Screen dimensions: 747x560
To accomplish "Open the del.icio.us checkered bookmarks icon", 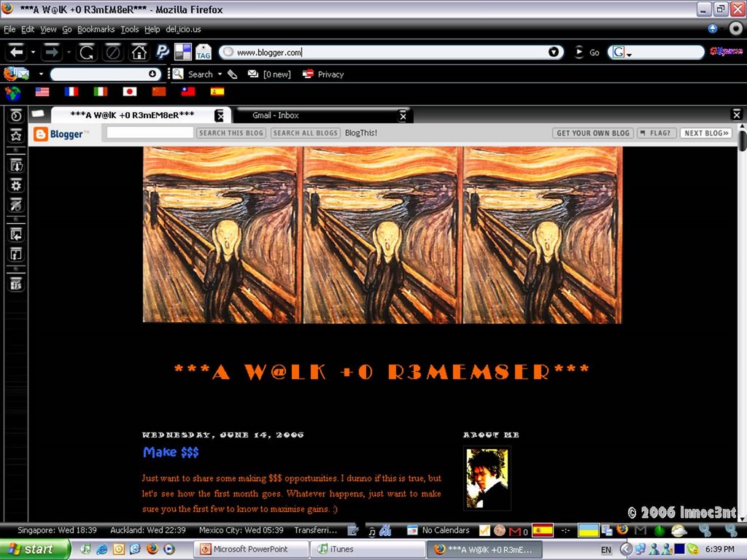I will pos(183,52).
